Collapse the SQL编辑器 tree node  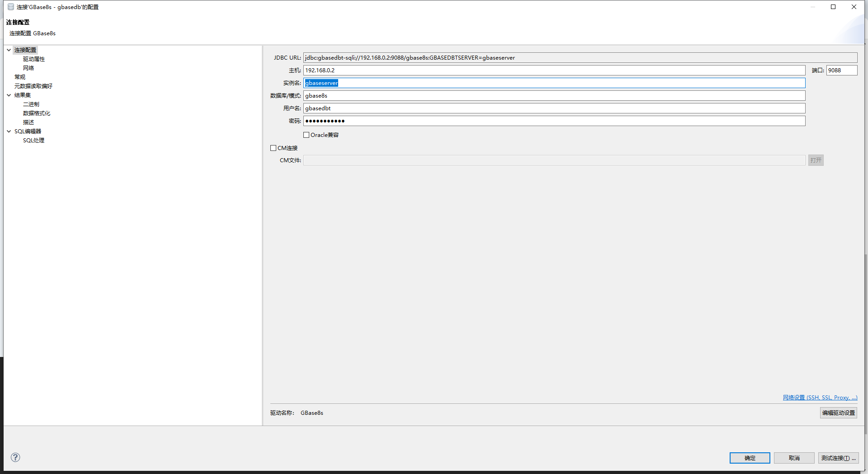[x=9, y=131]
